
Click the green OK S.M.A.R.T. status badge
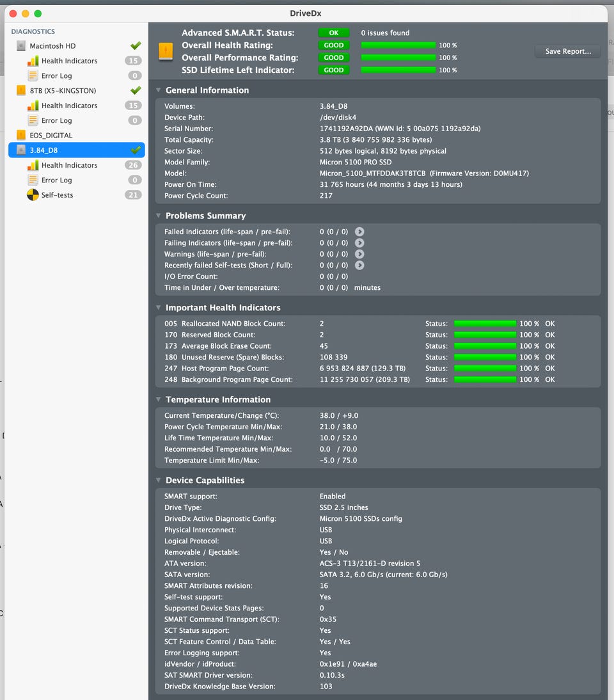pyautogui.click(x=334, y=33)
